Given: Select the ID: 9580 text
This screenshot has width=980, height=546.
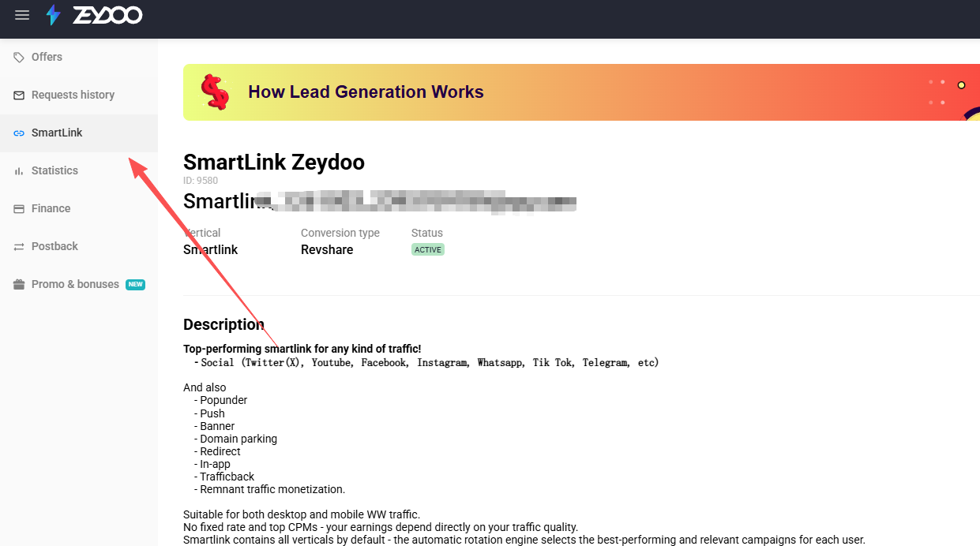Looking at the screenshot, I should (x=201, y=181).
